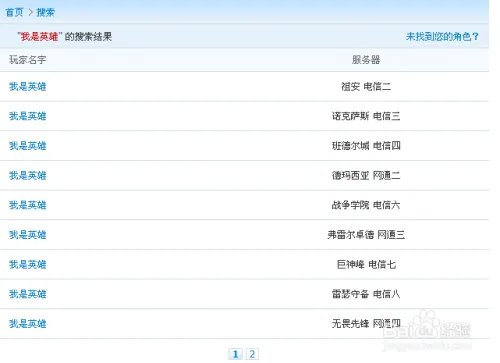The height and width of the screenshot is (363, 500).
Task: Click the 玩家名字 column header
Action: coord(27,60)
